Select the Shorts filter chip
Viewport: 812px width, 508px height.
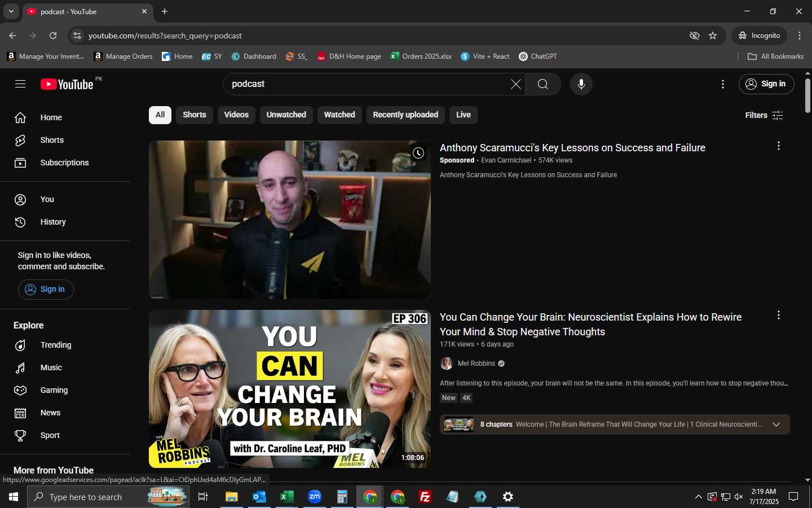pyautogui.click(x=195, y=115)
